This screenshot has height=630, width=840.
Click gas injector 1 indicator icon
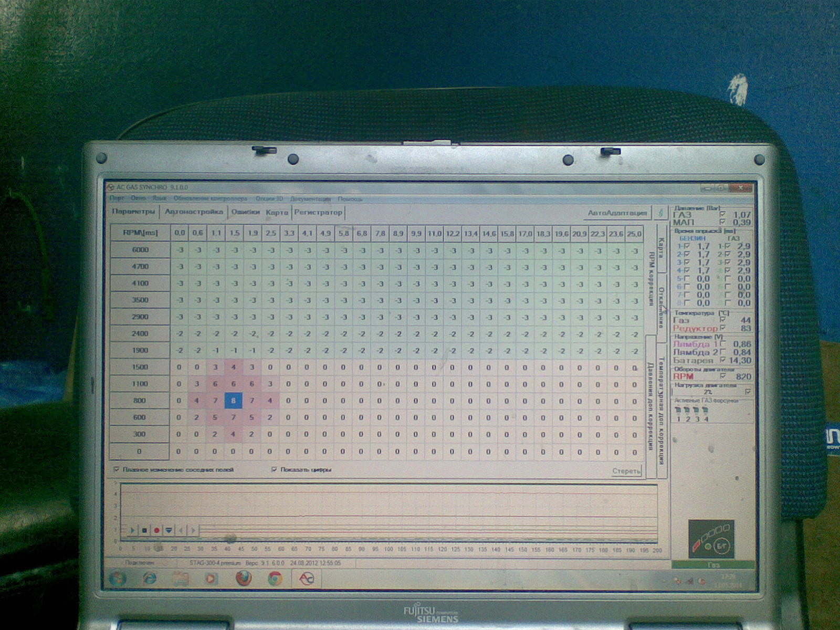[x=678, y=409]
